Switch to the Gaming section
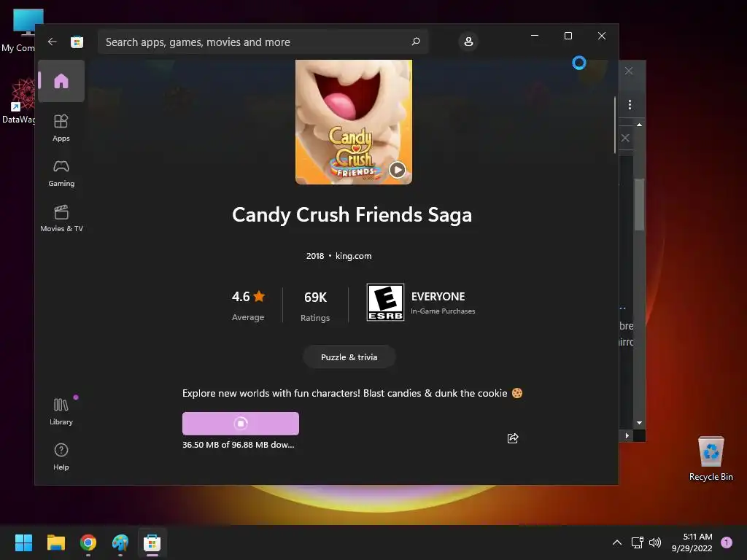This screenshot has height=560, width=747. [x=61, y=174]
